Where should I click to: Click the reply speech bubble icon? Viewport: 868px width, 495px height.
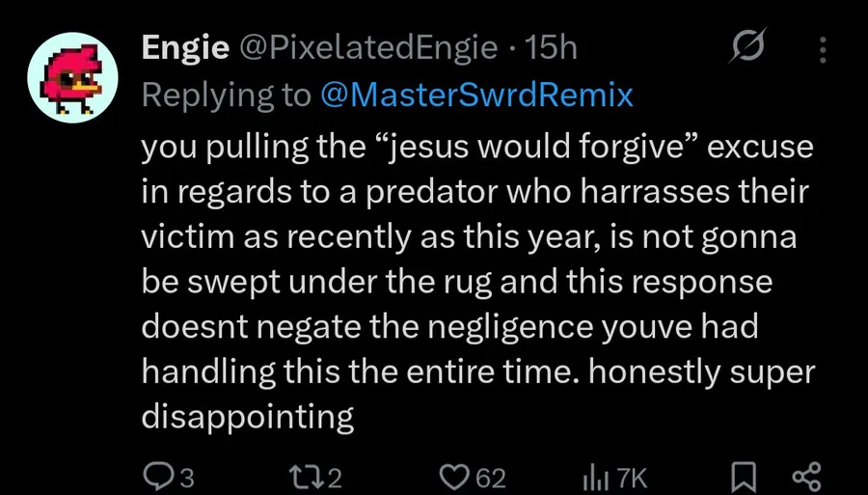tap(155, 477)
